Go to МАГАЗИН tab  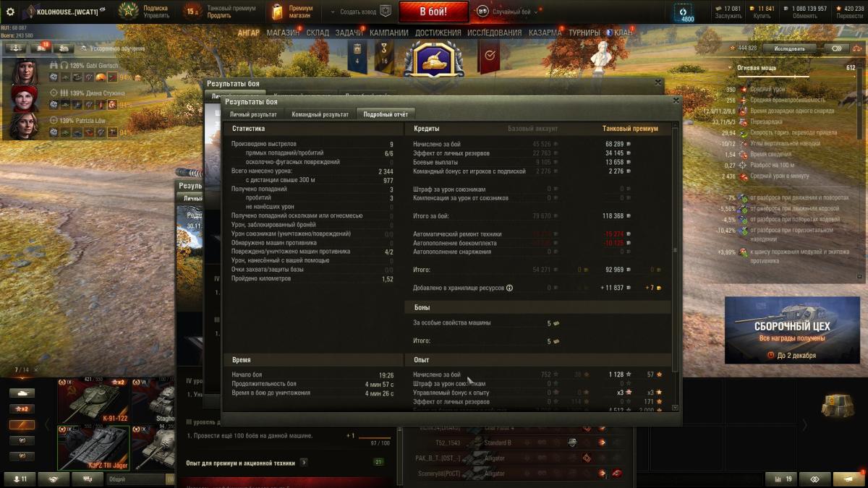pos(284,33)
